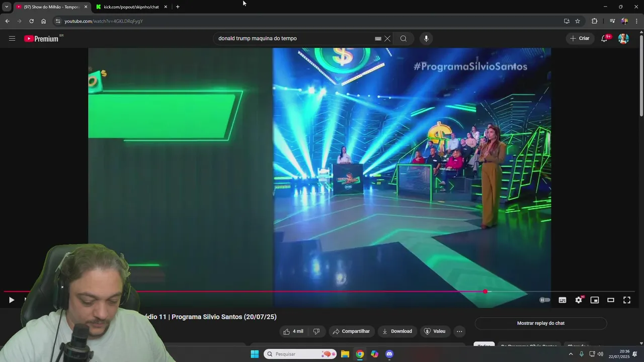Reload the current page
The image size is (644, 362).
(31, 21)
